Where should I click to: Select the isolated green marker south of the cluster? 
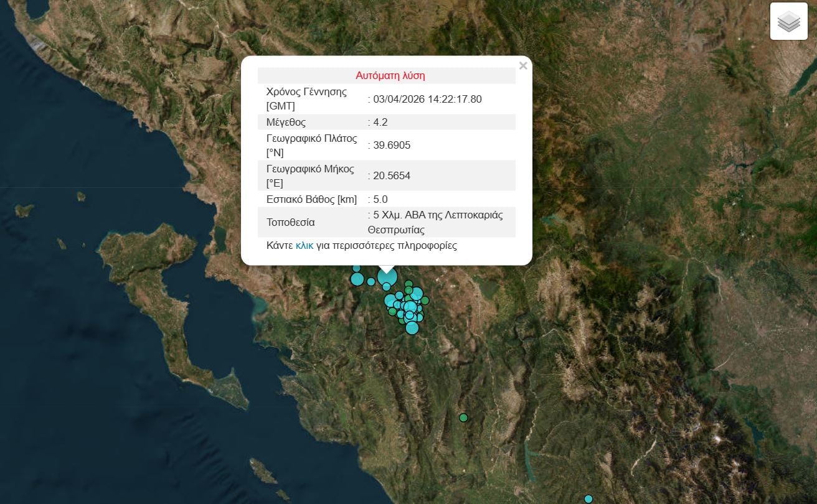[463, 418]
